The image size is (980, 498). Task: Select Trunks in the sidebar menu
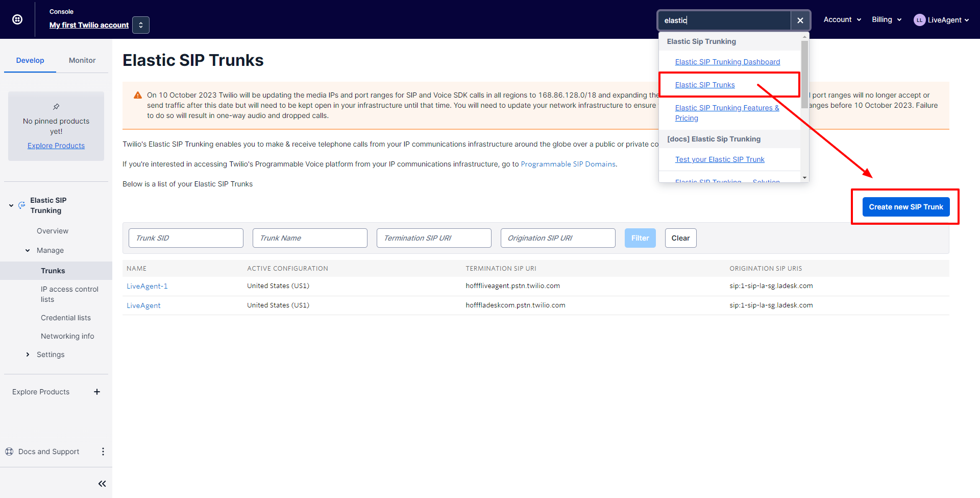(x=53, y=271)
